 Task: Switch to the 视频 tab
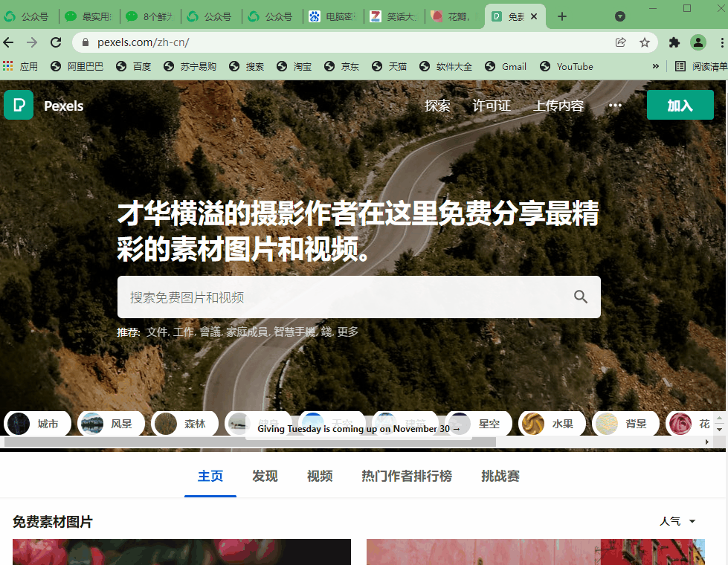[x=319, y=476]
